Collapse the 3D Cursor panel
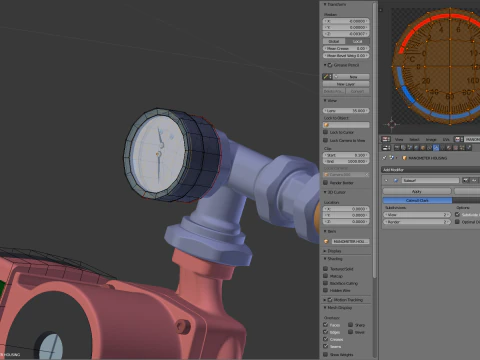The width and height of the screenshot is (480, 360). (x=325, y=192)
